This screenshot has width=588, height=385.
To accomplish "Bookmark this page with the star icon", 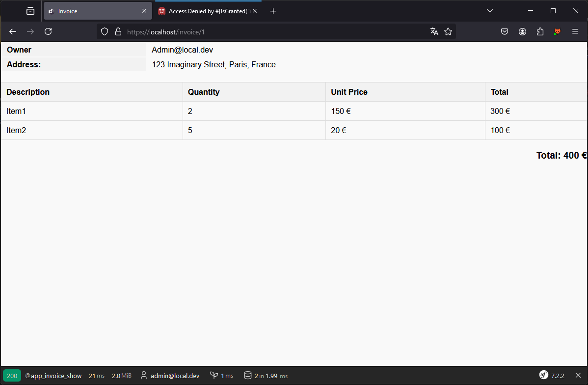I will (448, 31).
